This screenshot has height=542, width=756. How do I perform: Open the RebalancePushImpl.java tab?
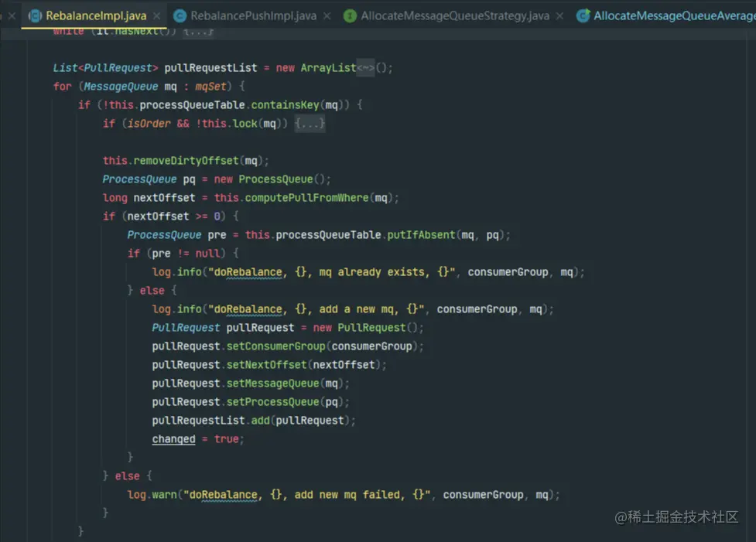coord(254,16)
